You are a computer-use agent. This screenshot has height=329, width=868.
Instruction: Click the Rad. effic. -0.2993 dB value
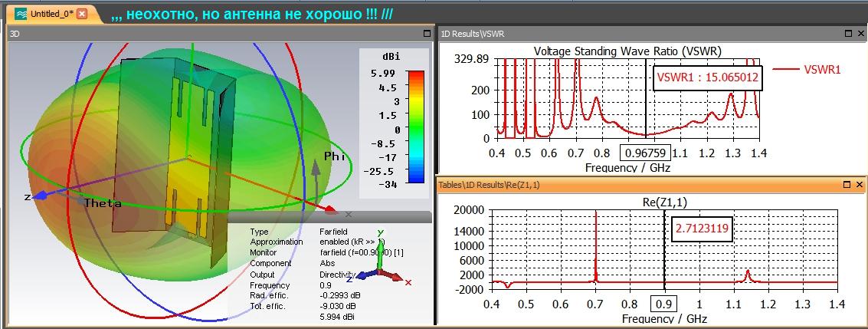[x=339, y=296]
